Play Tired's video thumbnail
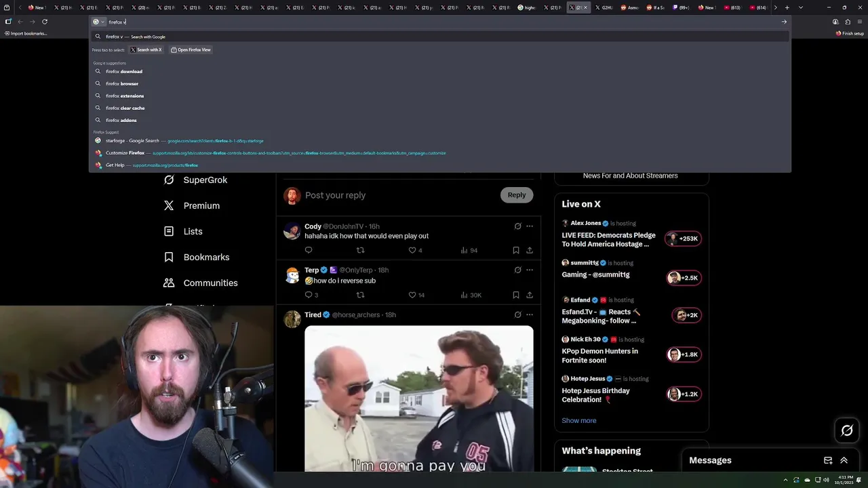The image size is (868, 488). click(x=419, y=399)
